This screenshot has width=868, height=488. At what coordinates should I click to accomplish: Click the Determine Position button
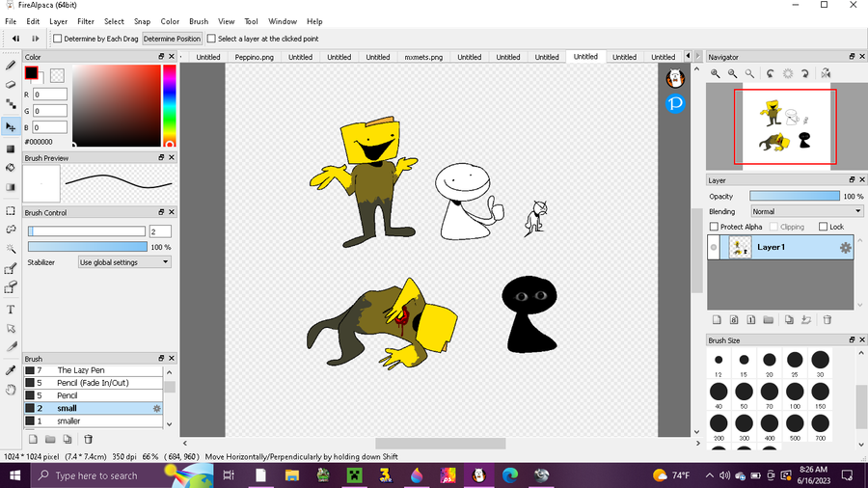pyautogui.click(x=172, y=39)
